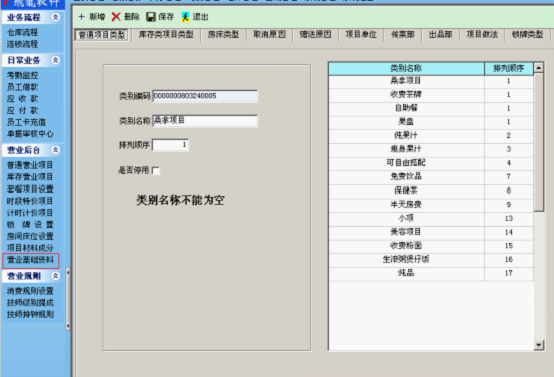This screenshot has width=554, height=377.
Task: Sort by the 排列顺序 column header
Action: pos(509,68)
